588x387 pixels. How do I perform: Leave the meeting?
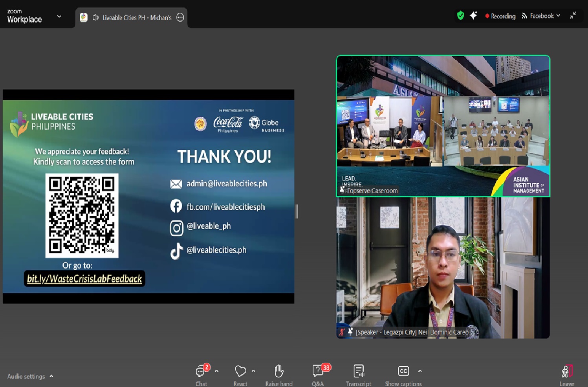566,375
